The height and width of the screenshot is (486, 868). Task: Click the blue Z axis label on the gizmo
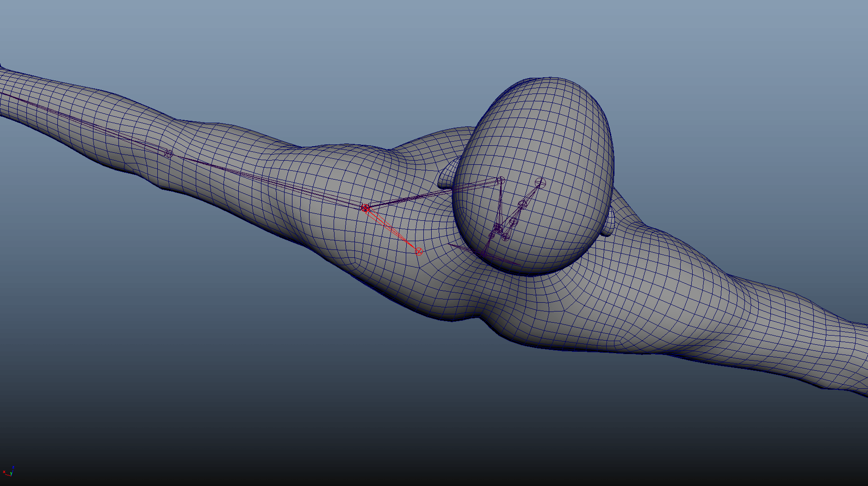[13, 467]
